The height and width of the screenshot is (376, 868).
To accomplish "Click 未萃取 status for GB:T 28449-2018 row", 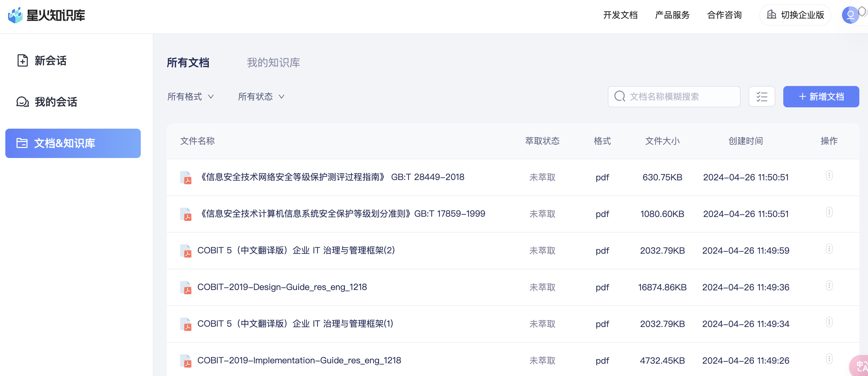I will tap(542, 177).
